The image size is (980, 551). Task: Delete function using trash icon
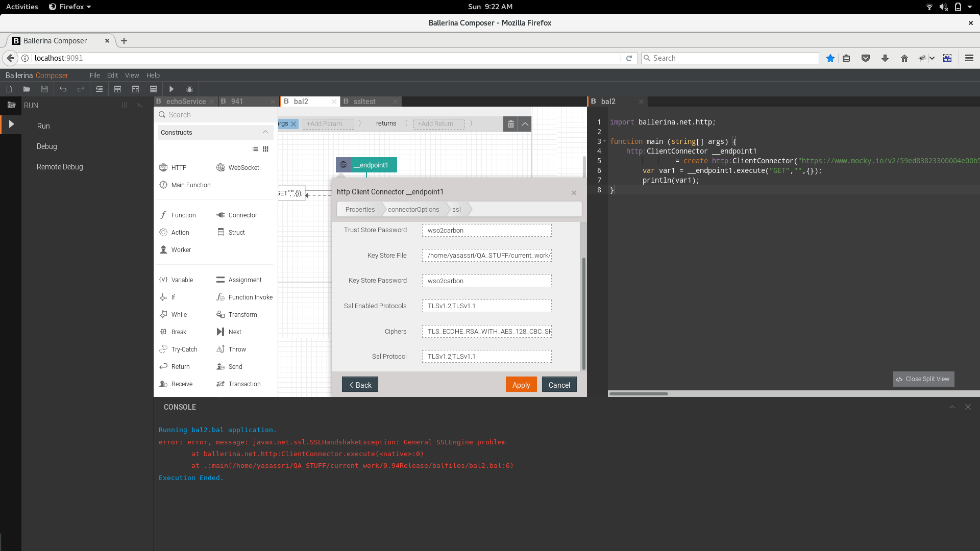[x=510, y=124]
